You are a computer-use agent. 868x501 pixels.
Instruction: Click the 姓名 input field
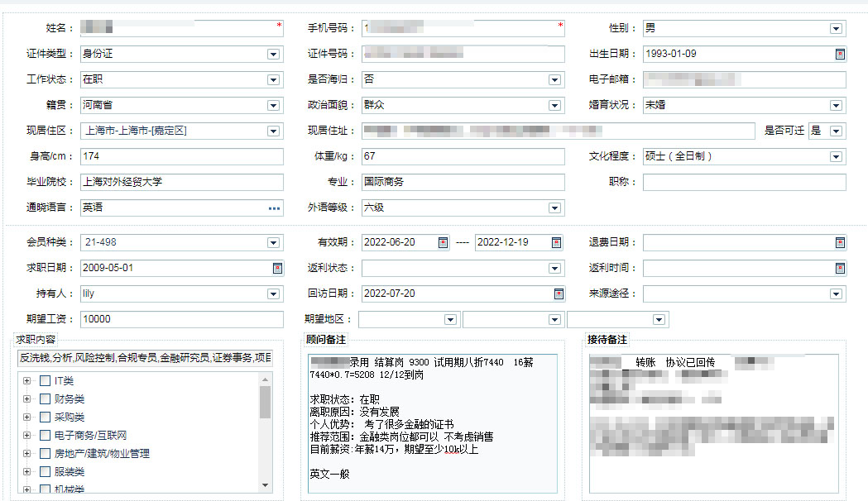point(181,28)
